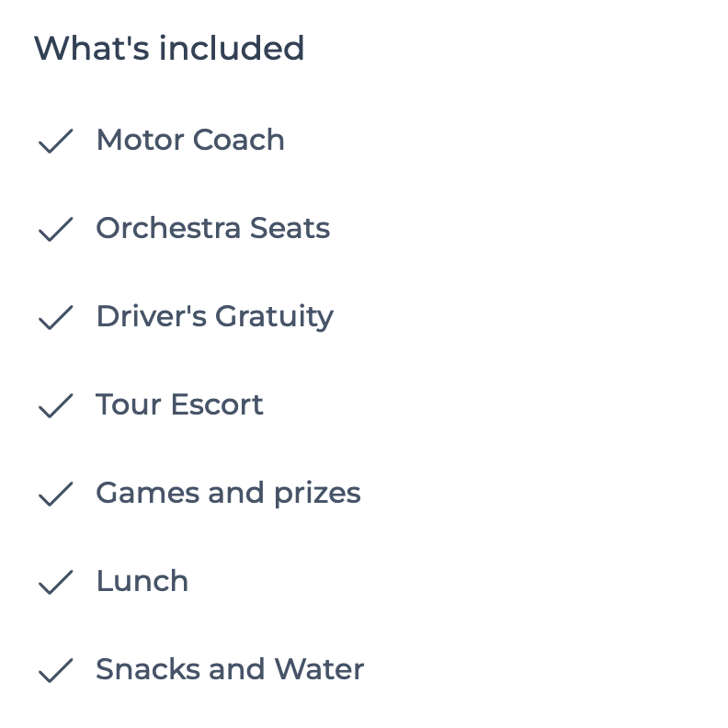
Task: Select the Tour Escort item text
Action: (179, 404)
